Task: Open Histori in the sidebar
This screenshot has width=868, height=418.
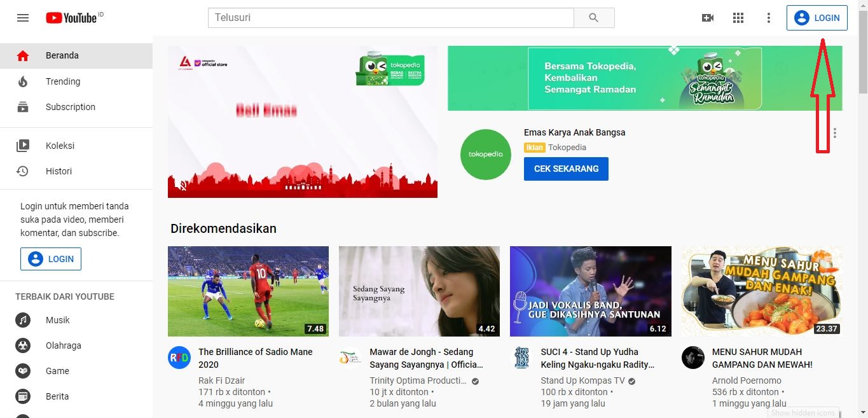Action: pos(76,171)
